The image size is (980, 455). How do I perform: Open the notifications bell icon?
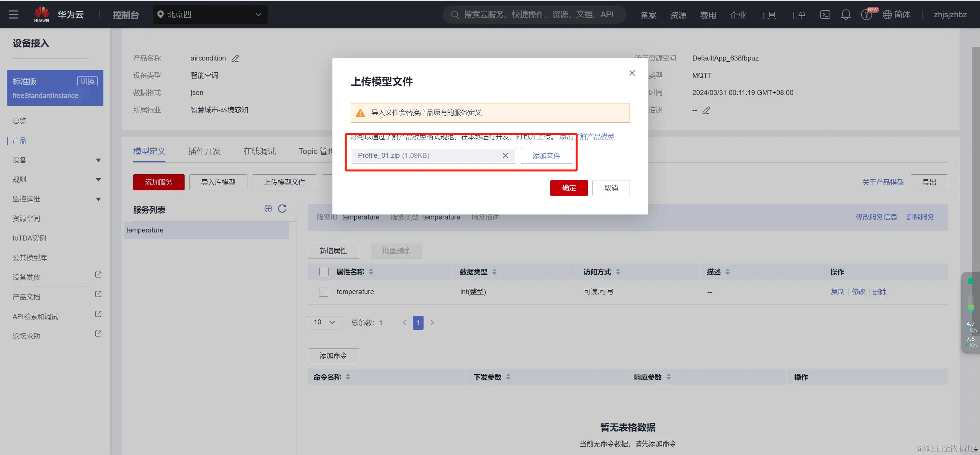[x=846, y=15]
